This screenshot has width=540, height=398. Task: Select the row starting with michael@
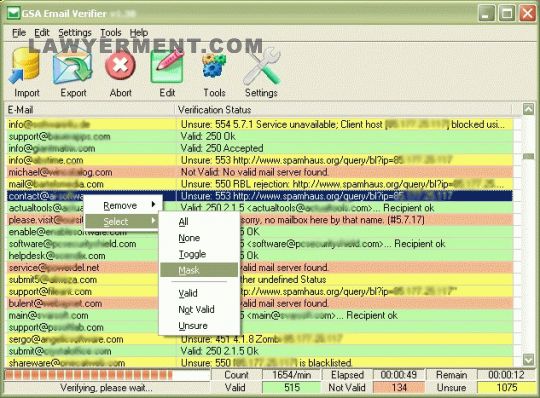coord(260,172)
